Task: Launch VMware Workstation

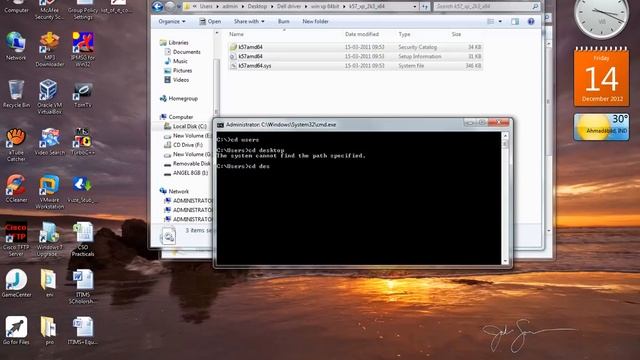Action: coord(49,192)
